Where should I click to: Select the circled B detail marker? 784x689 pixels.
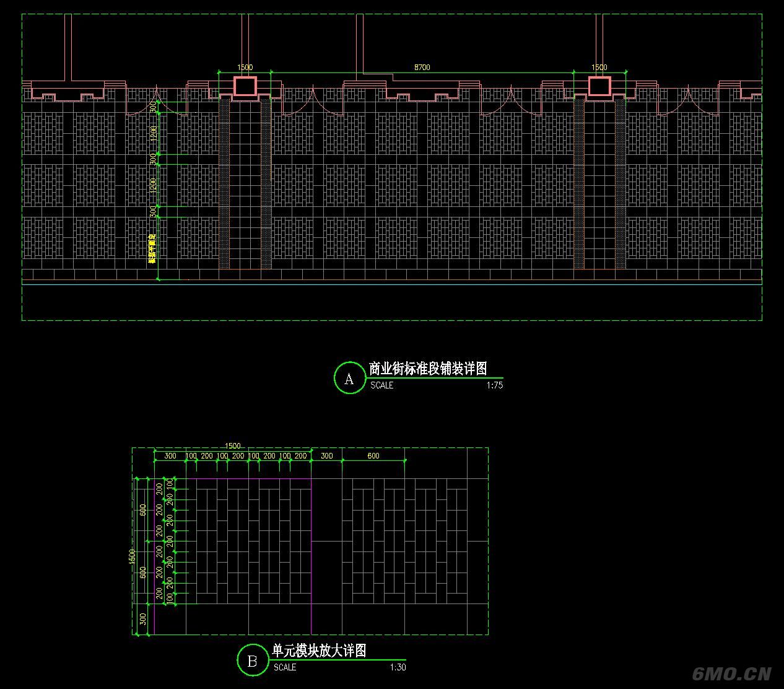[252, 660]
